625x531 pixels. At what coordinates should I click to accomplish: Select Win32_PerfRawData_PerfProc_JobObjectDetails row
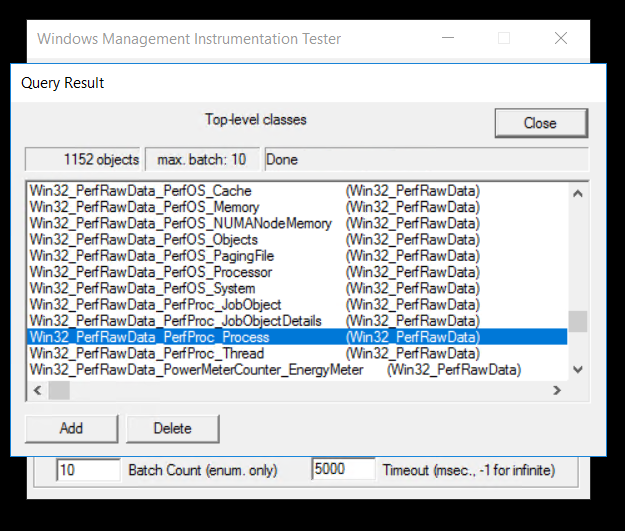point(297,321)
